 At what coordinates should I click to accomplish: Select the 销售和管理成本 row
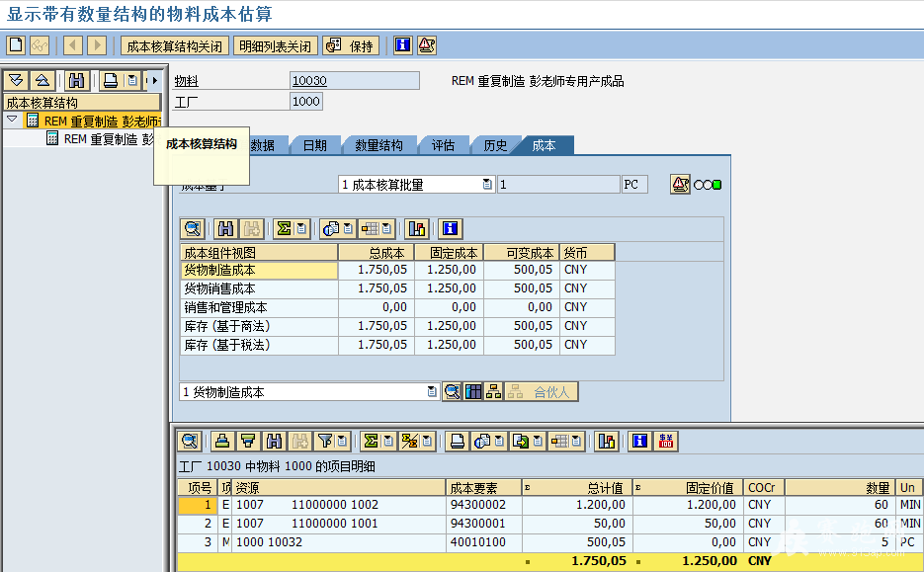[398, 307]
